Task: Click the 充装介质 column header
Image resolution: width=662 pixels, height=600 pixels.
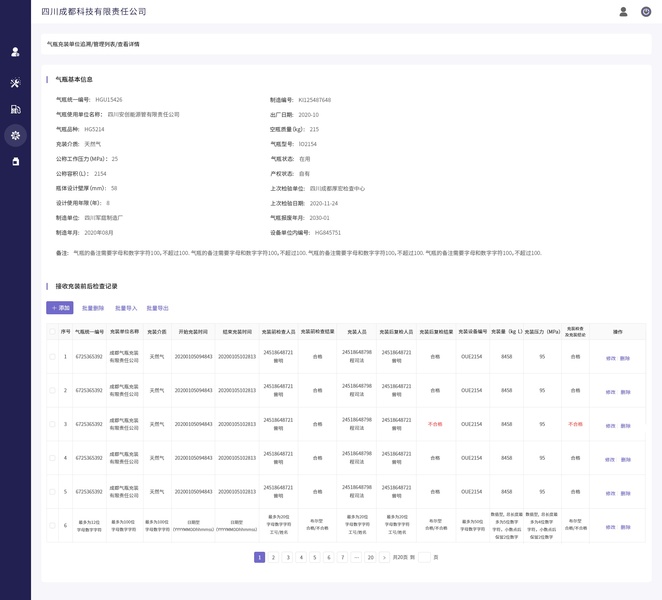Action: (157, 332)
